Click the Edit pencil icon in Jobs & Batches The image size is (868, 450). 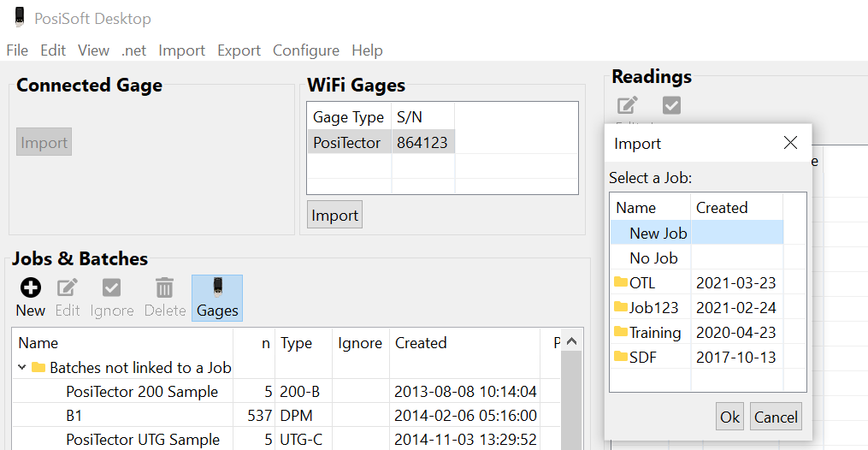click(x=67, y=288)
